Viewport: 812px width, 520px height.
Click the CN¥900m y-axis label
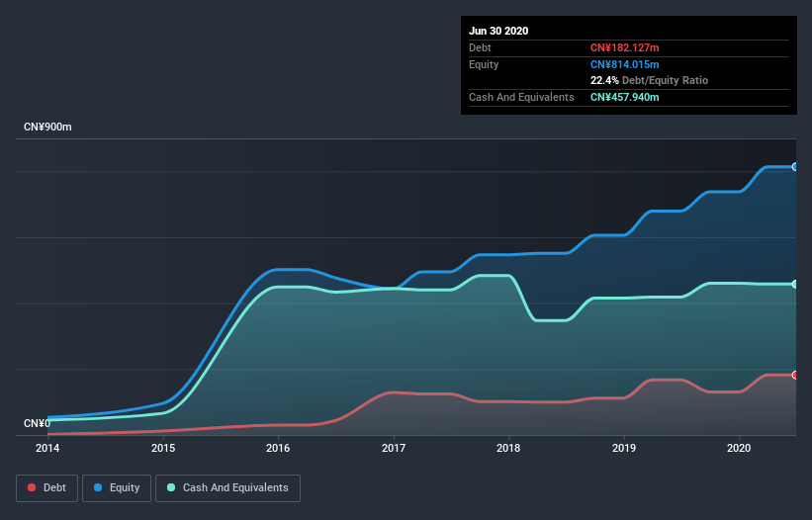click(x=47, y=127)
